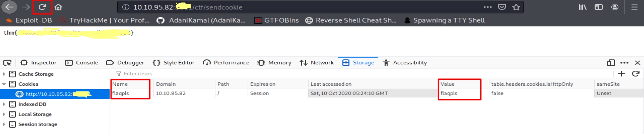Image resolution: width=644 pixels, height=134 pixels.
Task: Open the Console tab
Action: pyautogui.click(x=82, y=63)
